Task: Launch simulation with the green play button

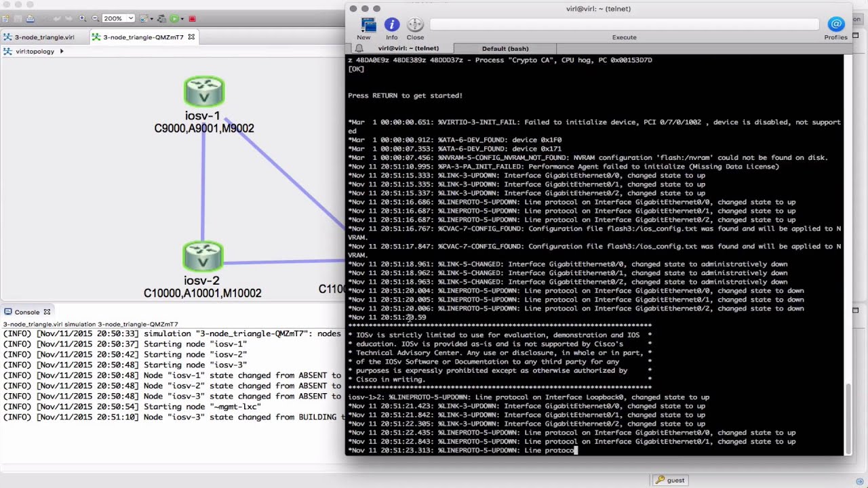Action: point(174,18)
